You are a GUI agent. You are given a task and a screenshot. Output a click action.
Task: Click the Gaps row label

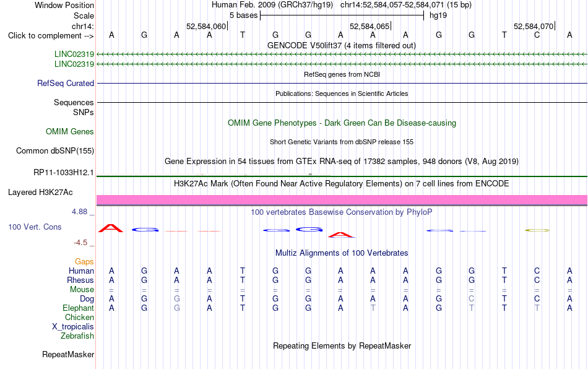click(x=84, y=261)
